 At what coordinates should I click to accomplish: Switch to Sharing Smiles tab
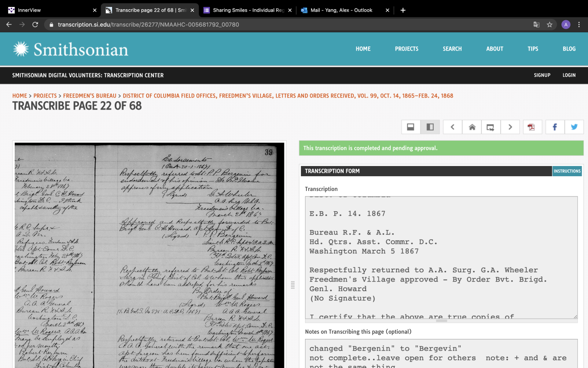(248, 10)
